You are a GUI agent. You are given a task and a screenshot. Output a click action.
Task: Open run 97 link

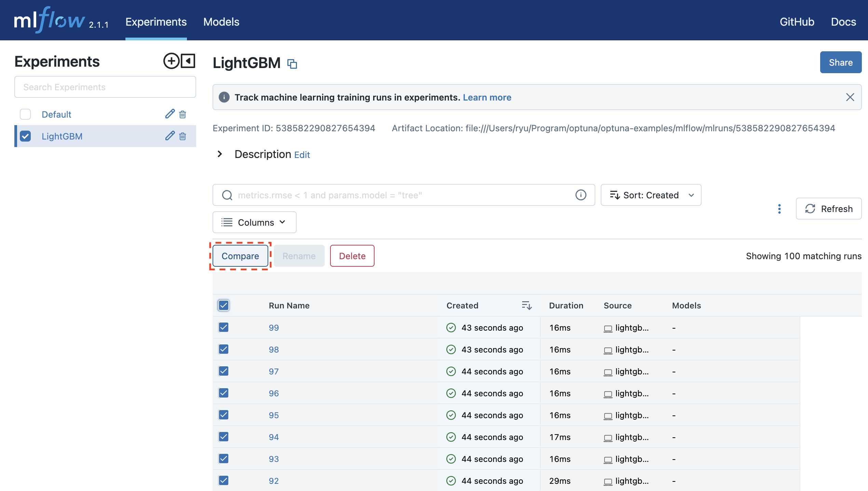pyautogui.click(x=274, y=371)
